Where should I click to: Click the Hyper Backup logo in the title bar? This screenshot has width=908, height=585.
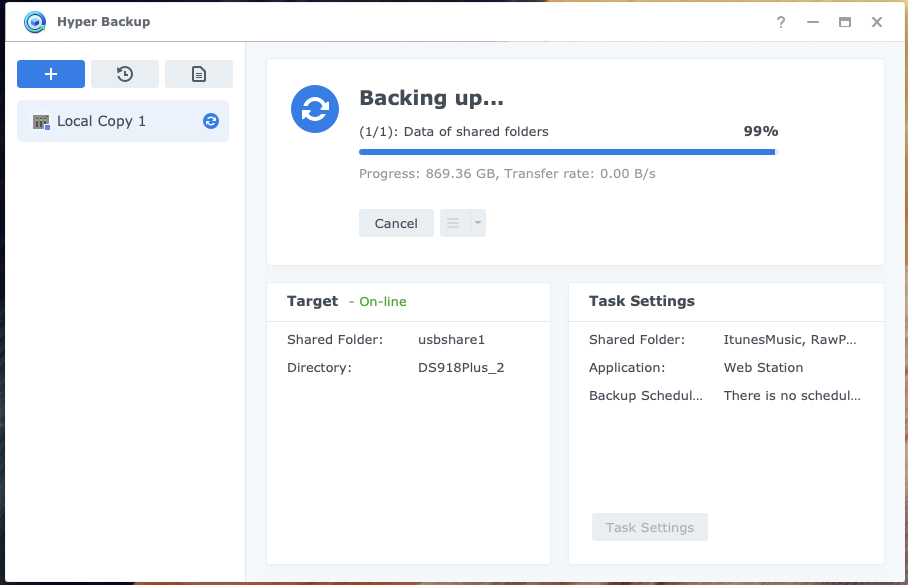click(34, 21)
